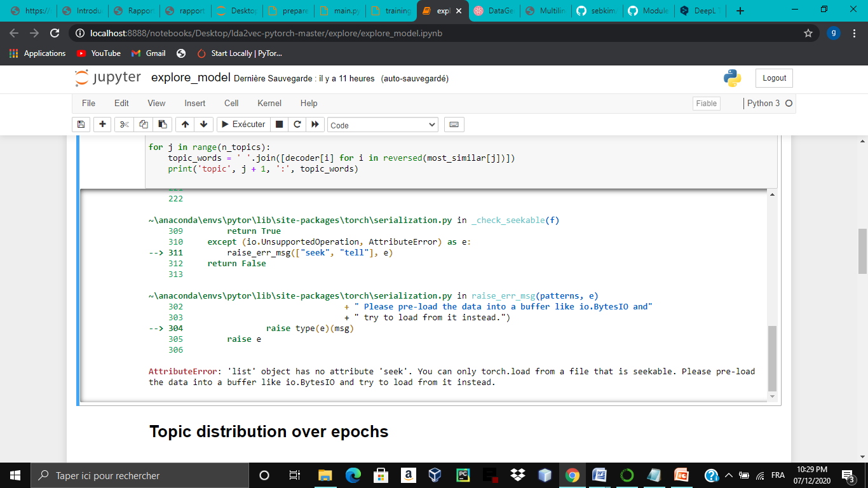Open Chrome's profile avatar menu
868x488 pixels.
coord(834,32)
